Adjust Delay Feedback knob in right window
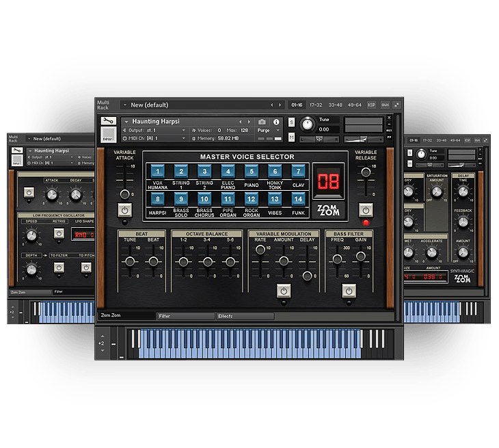Screen dimensions: 499x448 click(463, 222)
